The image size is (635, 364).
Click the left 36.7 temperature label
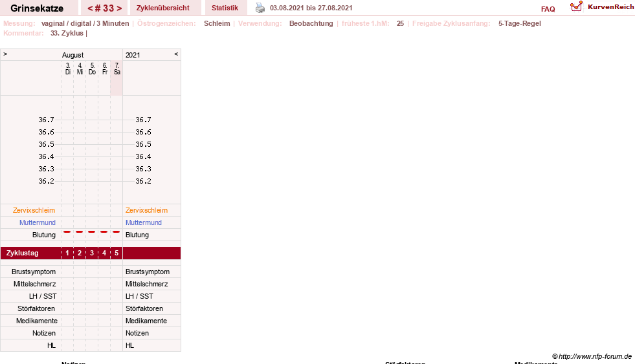[x=46, y=120]
